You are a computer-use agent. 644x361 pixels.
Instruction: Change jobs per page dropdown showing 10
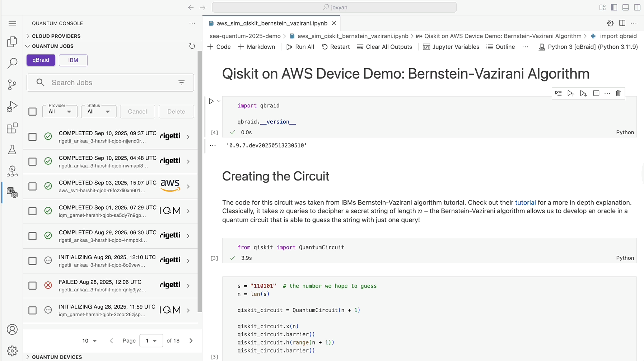tap(90, 341)
